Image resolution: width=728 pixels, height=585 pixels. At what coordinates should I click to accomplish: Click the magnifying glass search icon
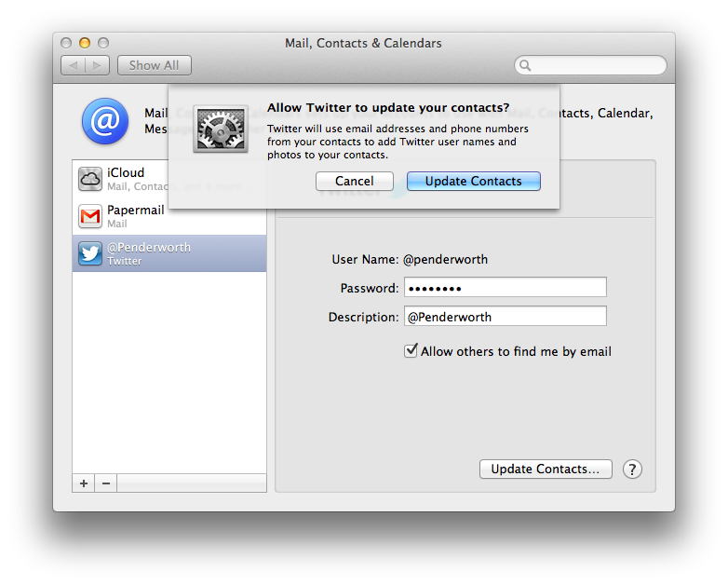point(525,65)
